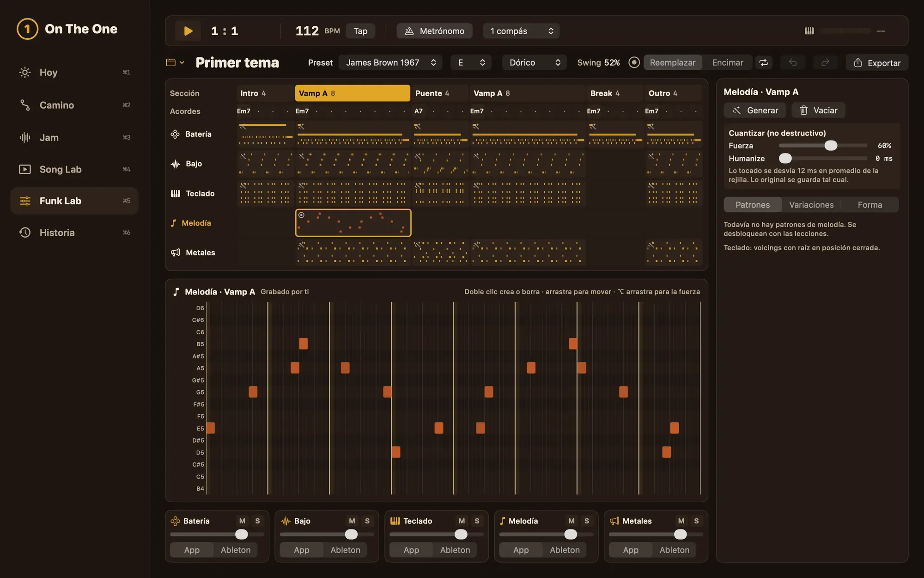Image resolution: width=924 pixels, height=578 pixels.
Task: Switch to the Variaciones tab
Action: coord(811,204)
